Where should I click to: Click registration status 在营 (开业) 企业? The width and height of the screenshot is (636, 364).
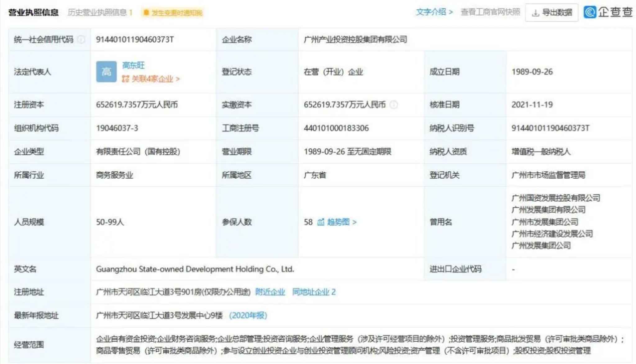tap(334, 72)
